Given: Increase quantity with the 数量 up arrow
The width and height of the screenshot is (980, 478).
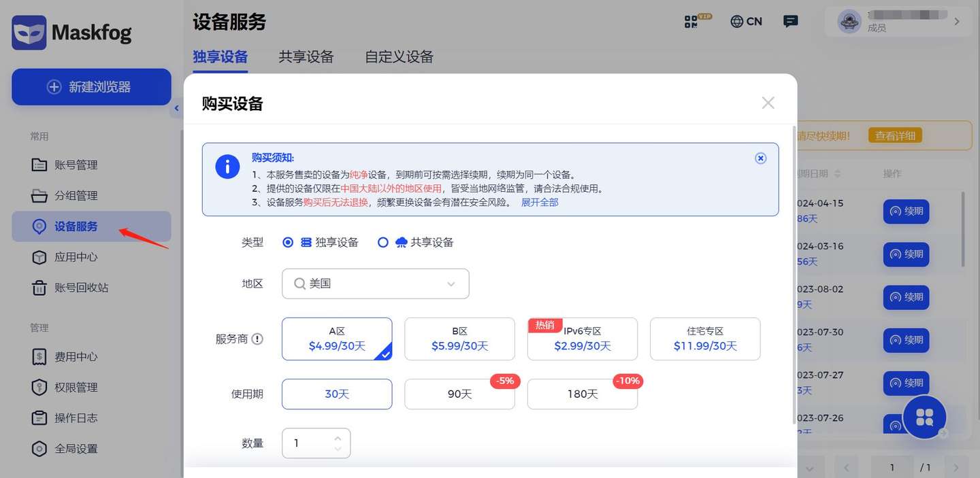Looking at the screenshot, I should coord(338,438).
